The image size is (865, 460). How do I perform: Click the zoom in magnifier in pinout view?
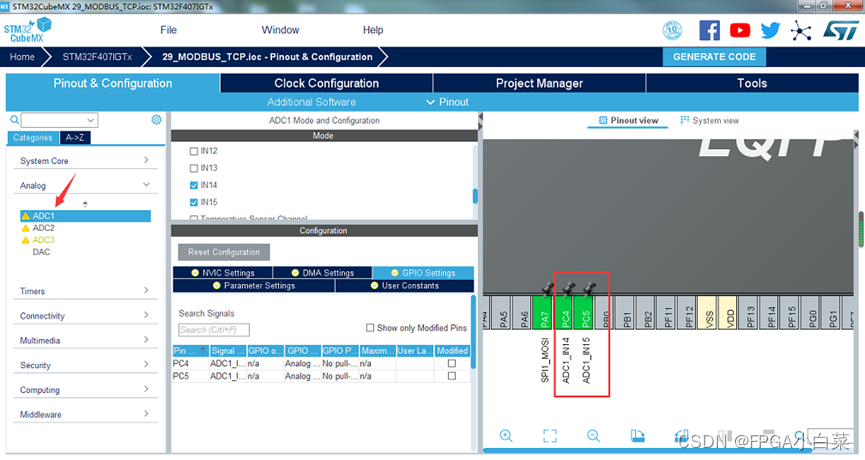[x=506, y=436]
